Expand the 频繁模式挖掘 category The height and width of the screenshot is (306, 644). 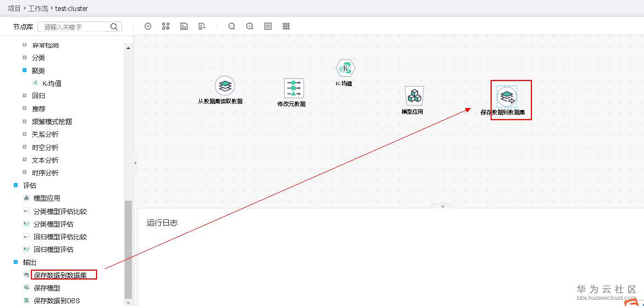[x=25, y=121]
